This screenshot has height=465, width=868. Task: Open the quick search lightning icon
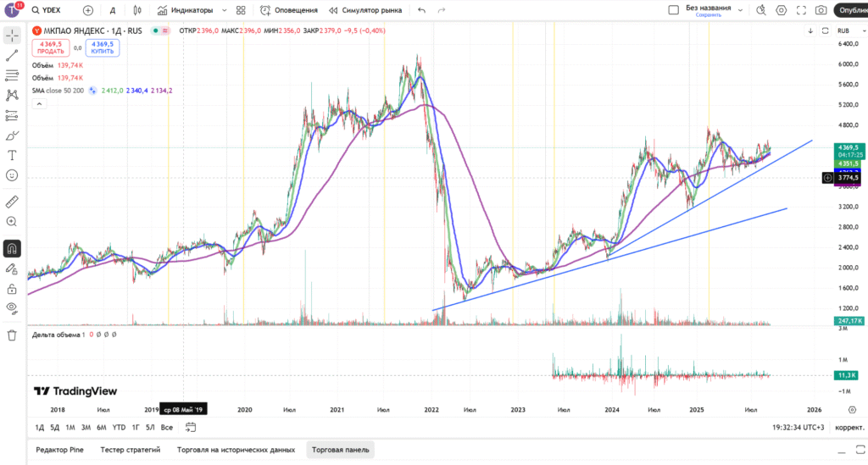click(x=761, y=10)
